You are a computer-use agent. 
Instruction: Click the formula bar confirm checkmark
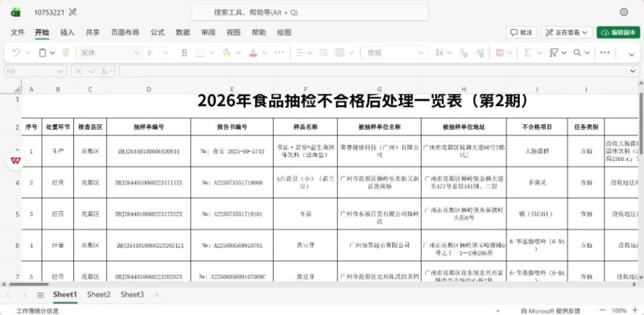93,71
